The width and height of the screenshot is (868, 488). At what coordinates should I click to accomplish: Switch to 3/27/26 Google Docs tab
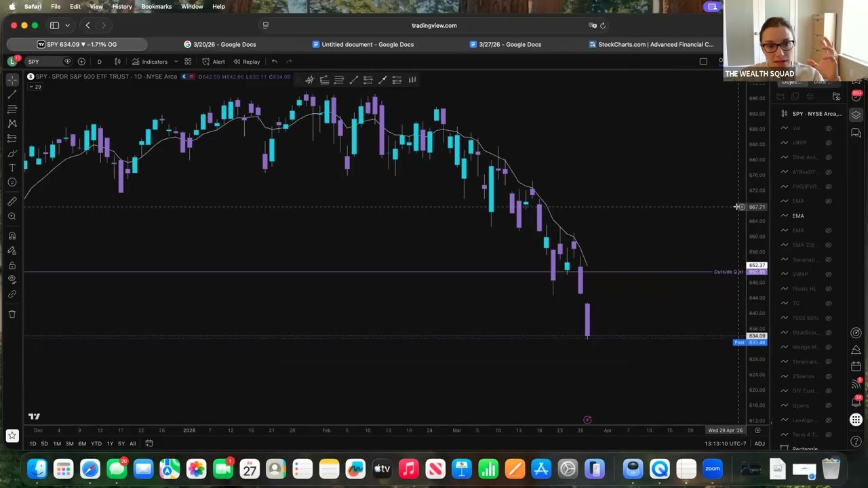coord(505,44)
